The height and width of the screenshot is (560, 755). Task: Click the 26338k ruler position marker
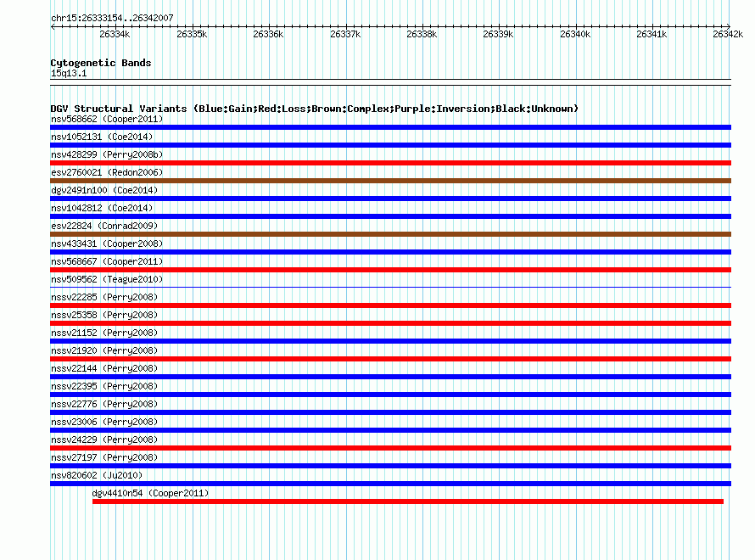click(422, 34)
